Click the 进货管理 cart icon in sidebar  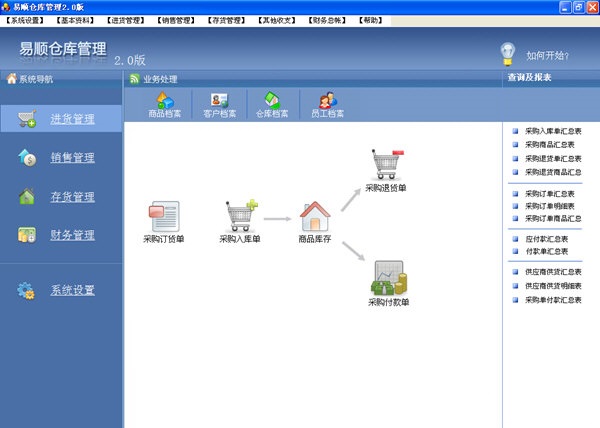pyautogui.click(x=27, y=119)
